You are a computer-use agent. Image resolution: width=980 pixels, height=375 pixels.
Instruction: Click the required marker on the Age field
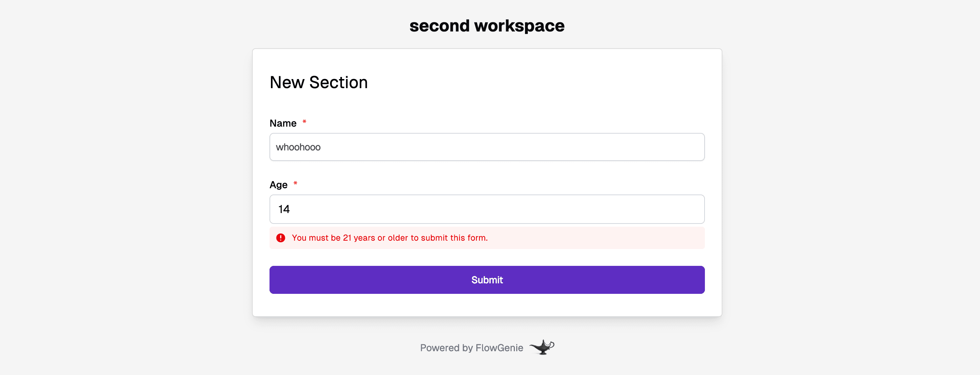295,183
